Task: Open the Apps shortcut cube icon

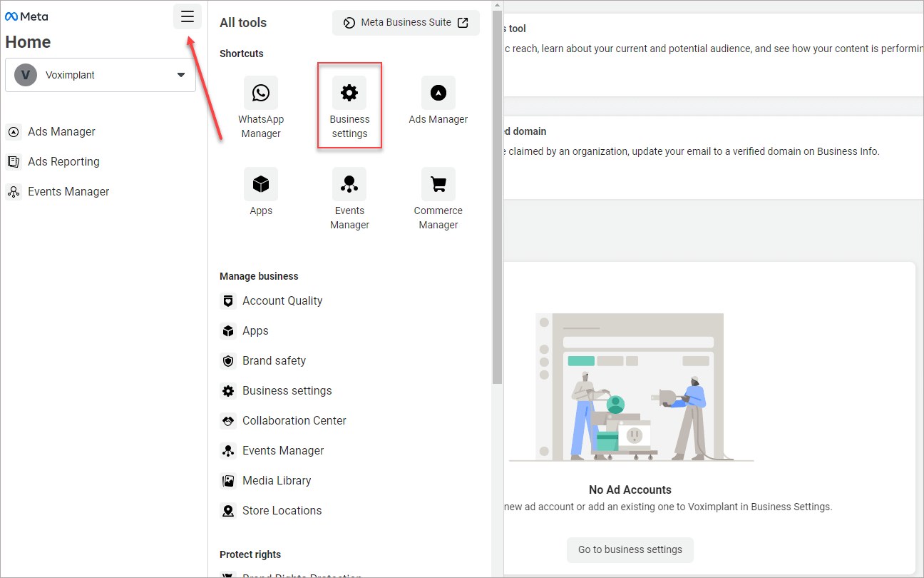Action: [x=261, y=184]
